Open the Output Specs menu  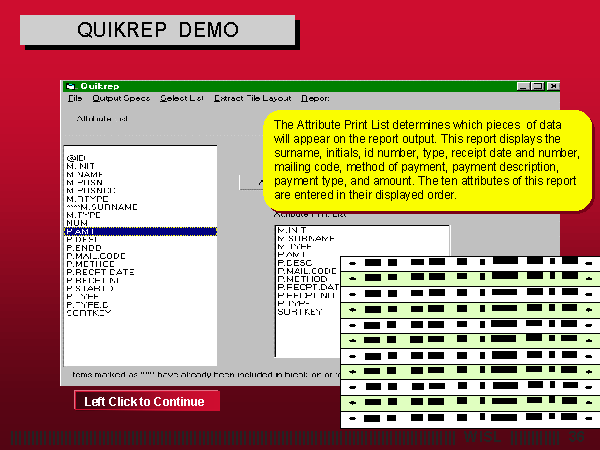tap(121, 99)
